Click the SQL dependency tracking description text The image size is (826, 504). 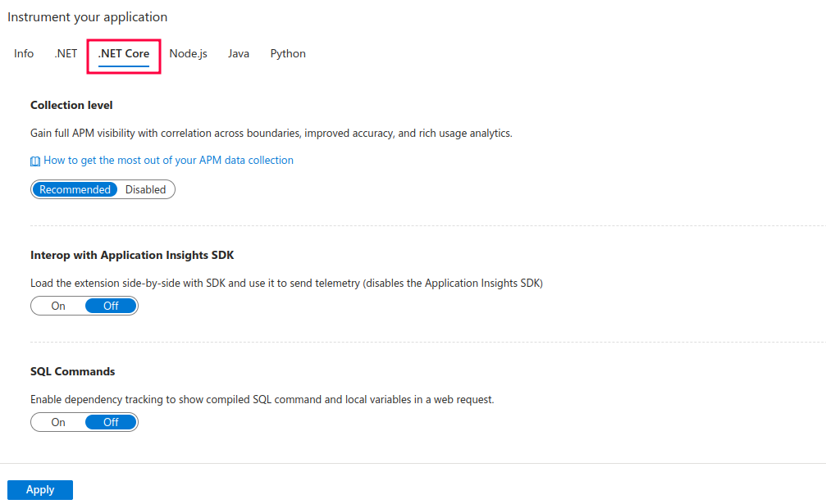(x=262, y=400)
